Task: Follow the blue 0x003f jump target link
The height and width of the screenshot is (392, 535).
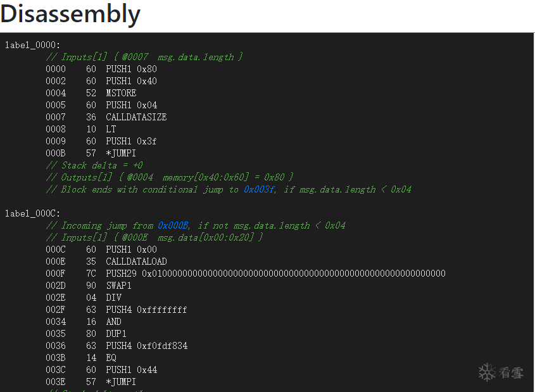Action: tap(259, 189)
